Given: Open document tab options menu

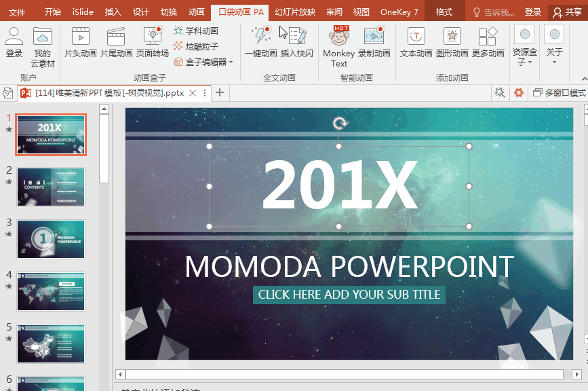Looking at the screenshot, I should coord(205,93).
